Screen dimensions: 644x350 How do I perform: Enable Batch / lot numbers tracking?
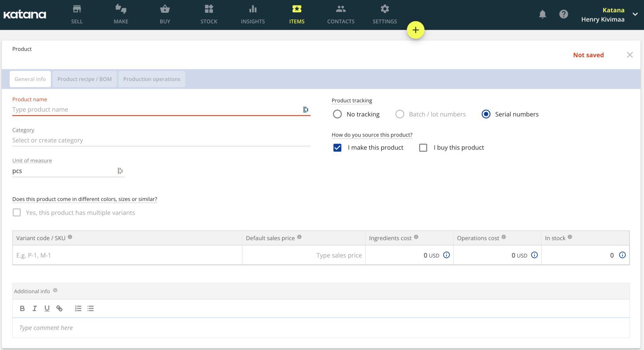(x=400, y=114)
